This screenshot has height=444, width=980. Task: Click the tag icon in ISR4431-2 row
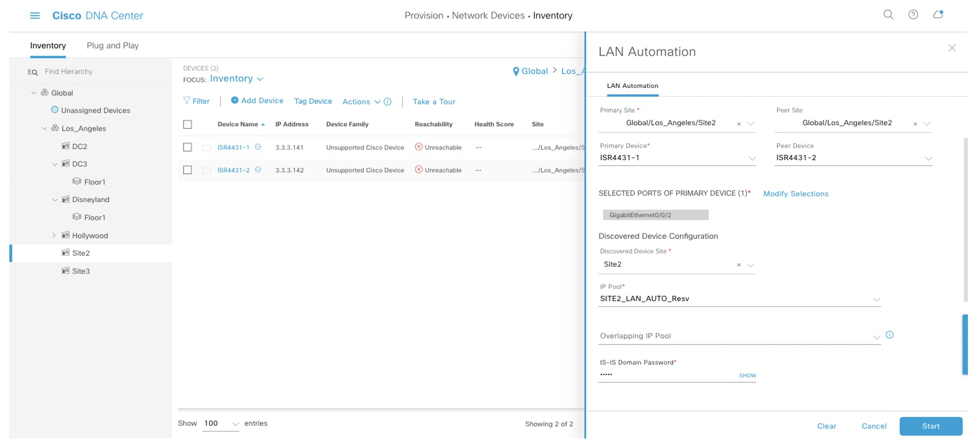pyautogui.click(x=206, y=170)
